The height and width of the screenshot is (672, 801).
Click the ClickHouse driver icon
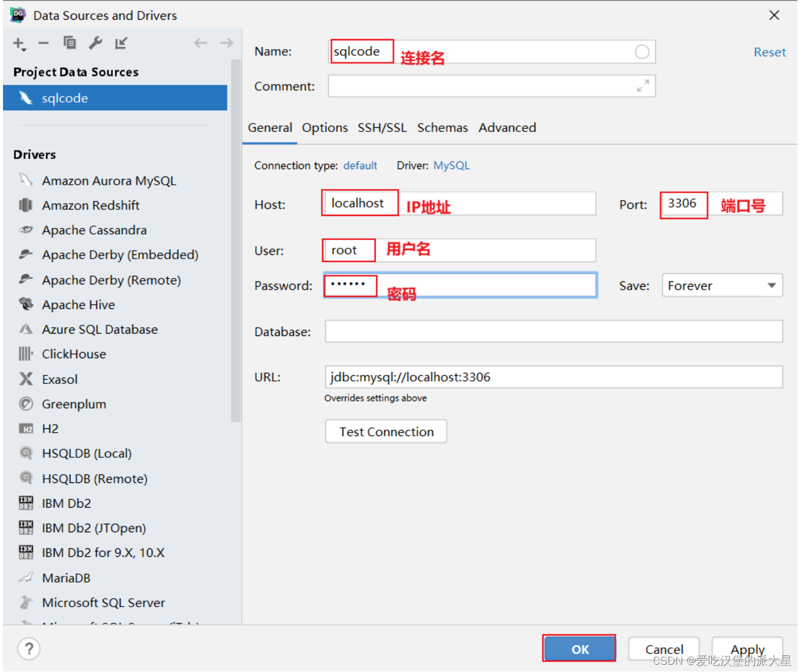coord(26,354)
